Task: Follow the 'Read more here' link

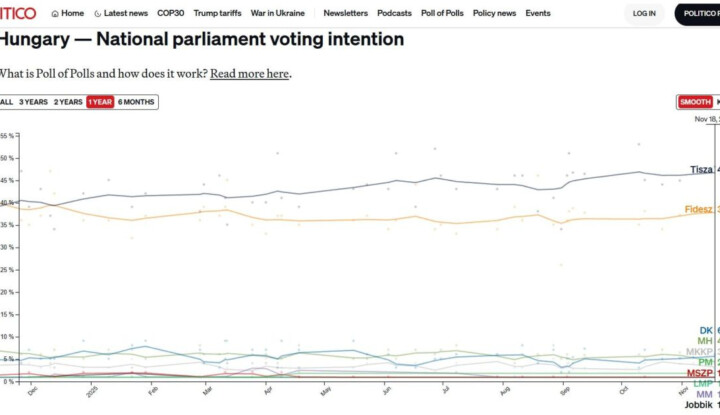Action: point(249,74)
